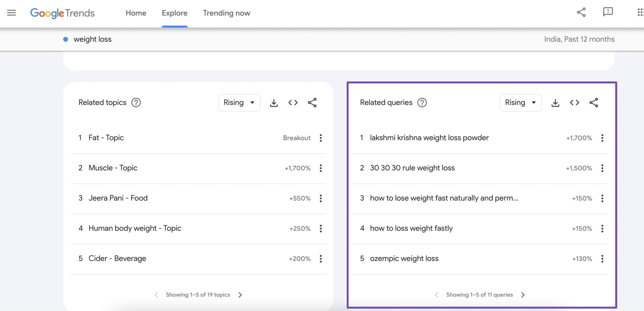Click India, Past 12 months text
The height and width of the screenshot is (311, 644).
click(579, 39)
